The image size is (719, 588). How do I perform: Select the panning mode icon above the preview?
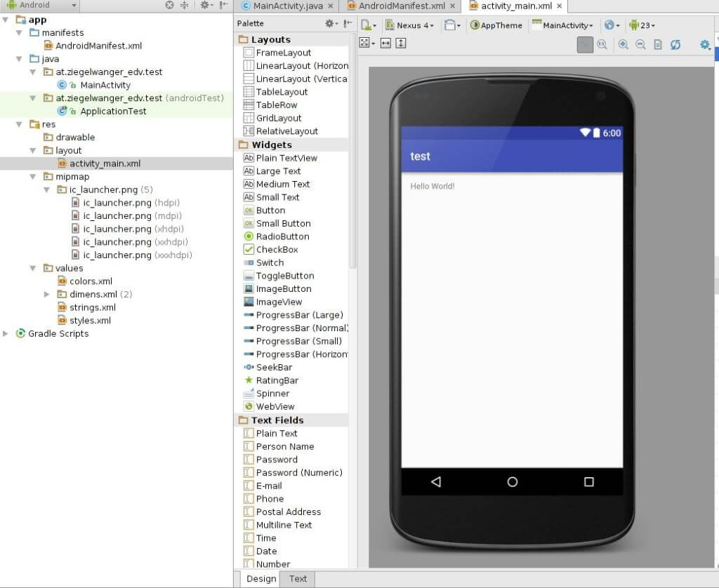click(586, 44)
